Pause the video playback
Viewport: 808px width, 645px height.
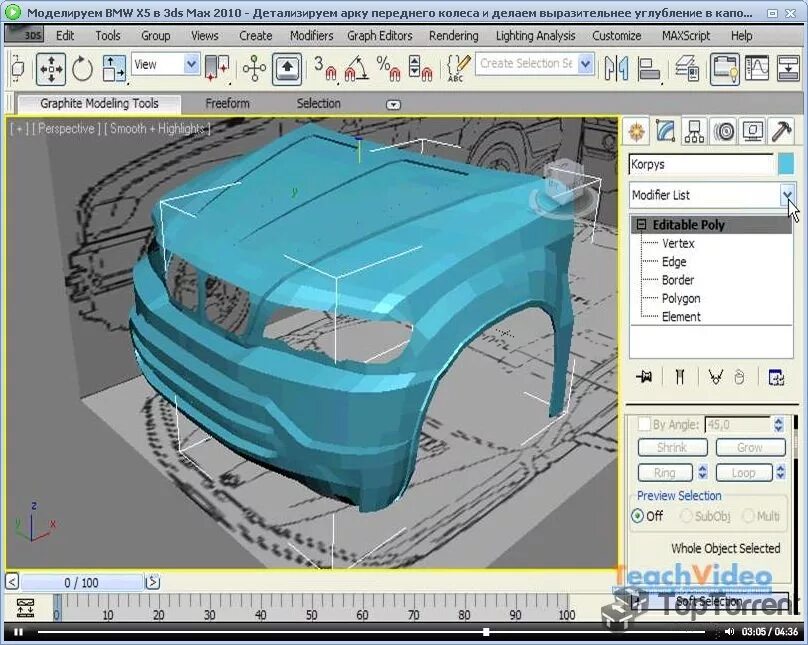point(19,632)
